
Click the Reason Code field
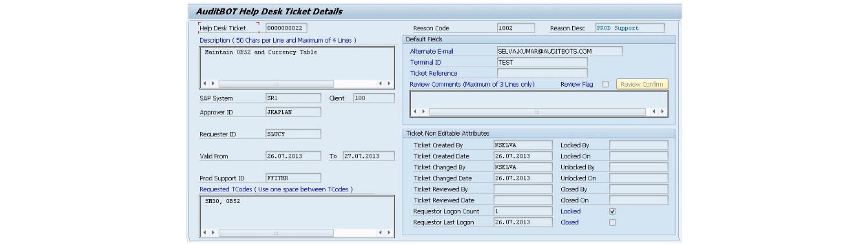click(516, 28)
